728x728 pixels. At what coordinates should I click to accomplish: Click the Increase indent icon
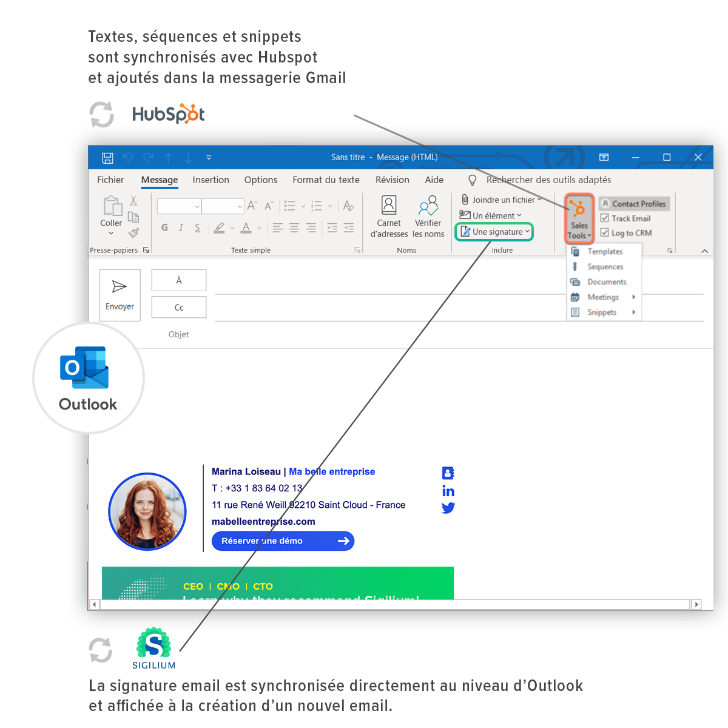point(349,227)
